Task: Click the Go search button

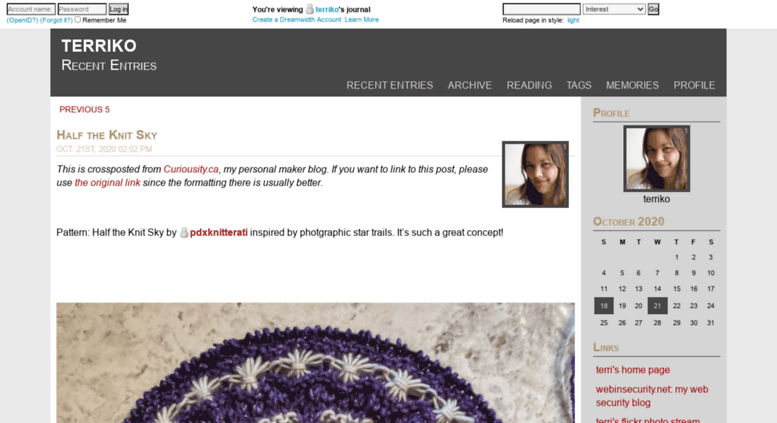Action: click(x=653, y=9)
